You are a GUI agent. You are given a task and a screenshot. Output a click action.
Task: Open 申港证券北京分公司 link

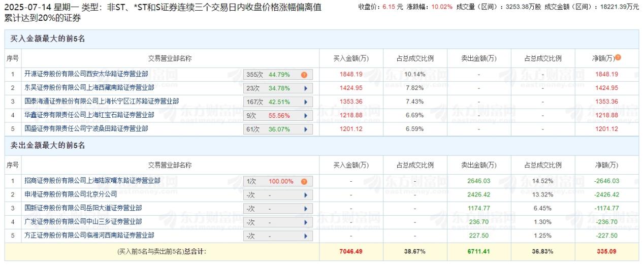pyautogui.click(x=71, y=194)
